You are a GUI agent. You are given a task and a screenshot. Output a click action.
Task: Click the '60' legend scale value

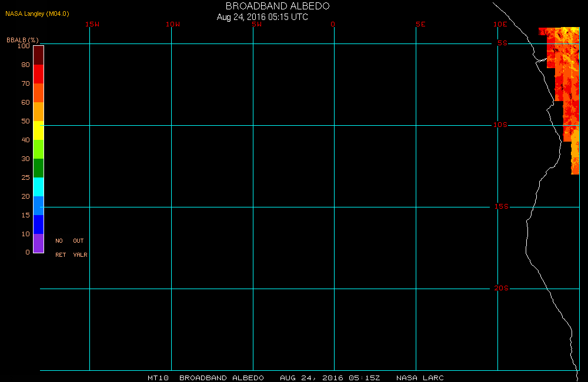click(x=25, y=102)
